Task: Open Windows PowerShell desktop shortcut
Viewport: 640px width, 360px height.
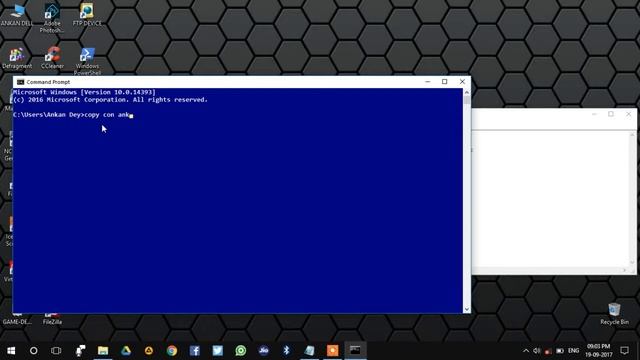Action: coord(87,61)
